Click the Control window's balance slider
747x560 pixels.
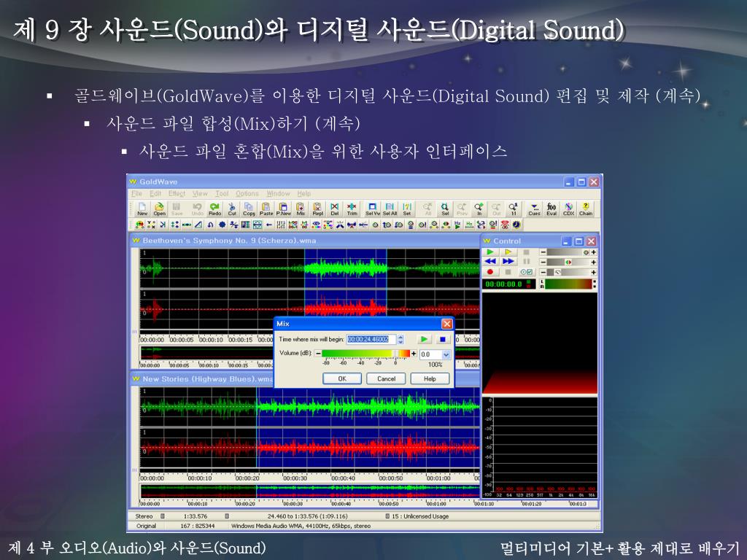(x=568, y=262)
